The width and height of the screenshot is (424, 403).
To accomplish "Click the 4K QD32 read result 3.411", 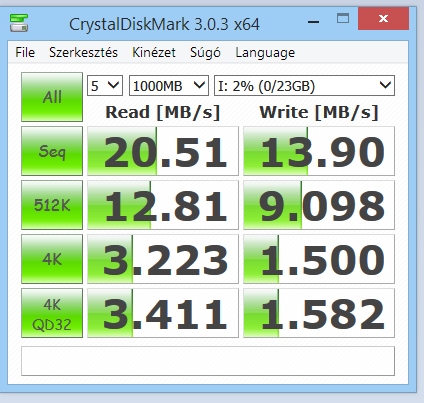I will click(x=163, y=313).
